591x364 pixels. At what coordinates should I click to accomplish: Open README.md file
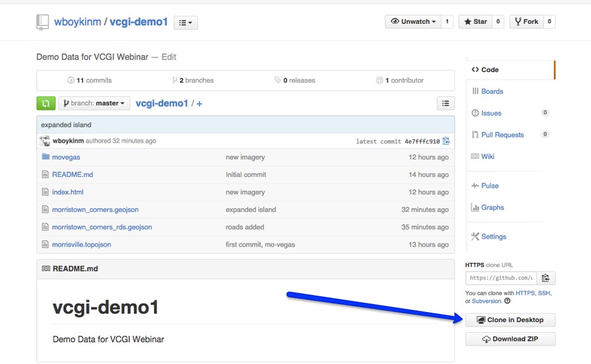pos(72,174)
